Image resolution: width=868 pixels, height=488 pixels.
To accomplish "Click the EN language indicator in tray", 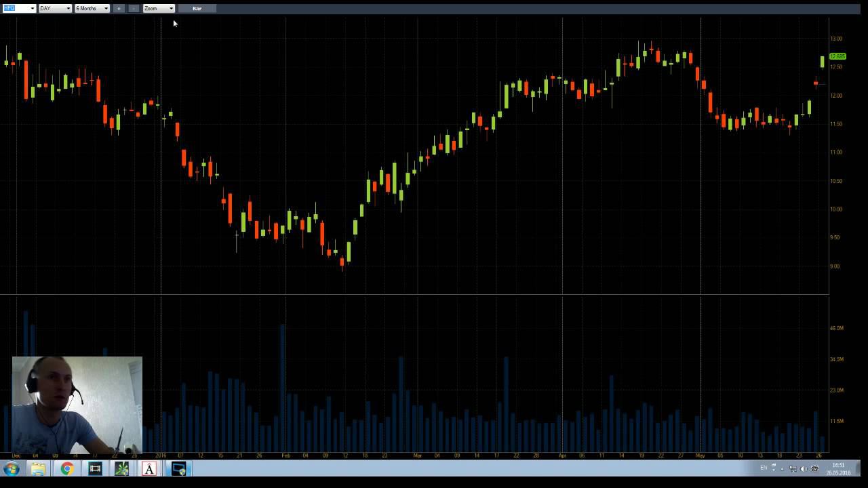I will 764,468.
